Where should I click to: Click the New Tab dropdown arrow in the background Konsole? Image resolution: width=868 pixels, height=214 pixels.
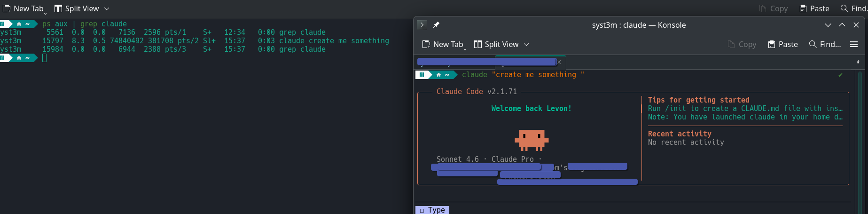tap(46, 13)
